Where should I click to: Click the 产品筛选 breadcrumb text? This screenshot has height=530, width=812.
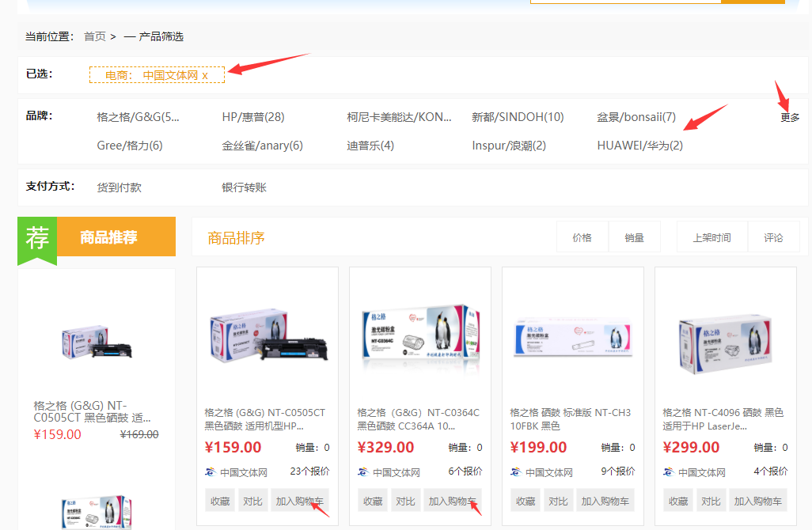coord(161,36)
